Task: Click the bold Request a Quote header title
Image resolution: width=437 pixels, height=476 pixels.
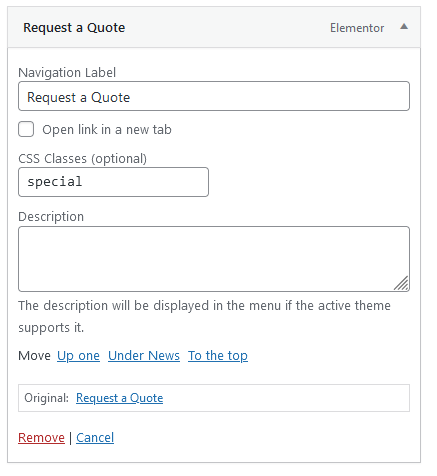Action: pyautogui.click(x=74, y=28)
